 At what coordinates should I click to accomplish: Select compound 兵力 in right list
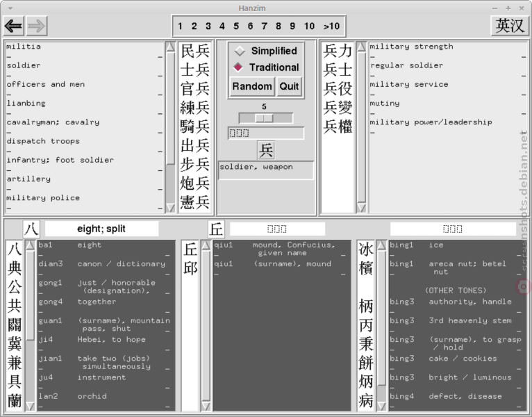tap(338, 51)
